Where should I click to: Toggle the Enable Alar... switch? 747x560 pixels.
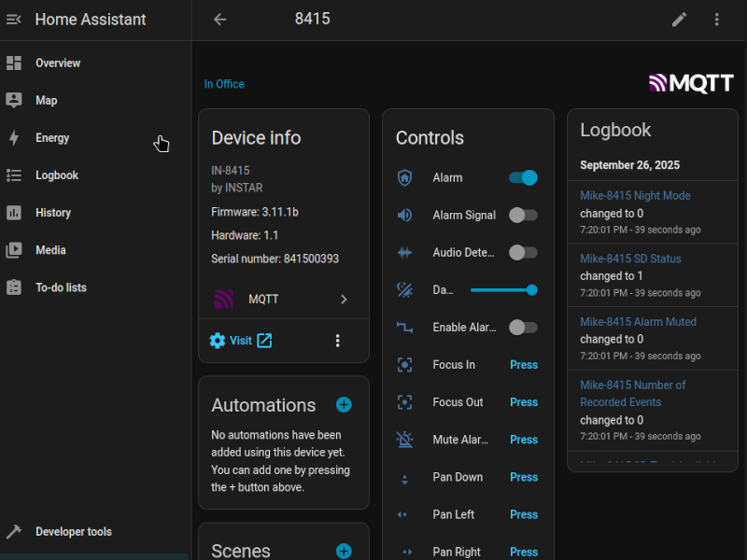523,328
